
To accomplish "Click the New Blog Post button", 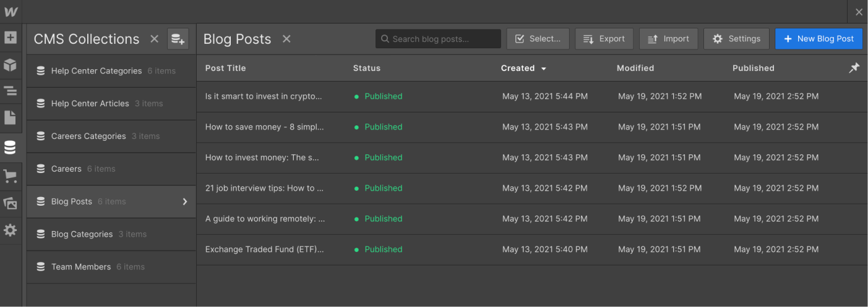I will click(818, 39).
